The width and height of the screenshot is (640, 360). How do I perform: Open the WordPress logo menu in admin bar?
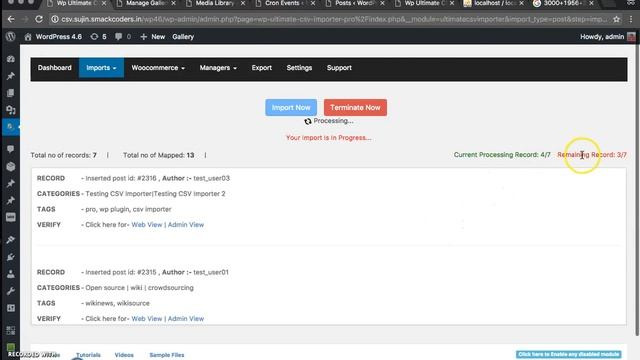tap(11, 37)
